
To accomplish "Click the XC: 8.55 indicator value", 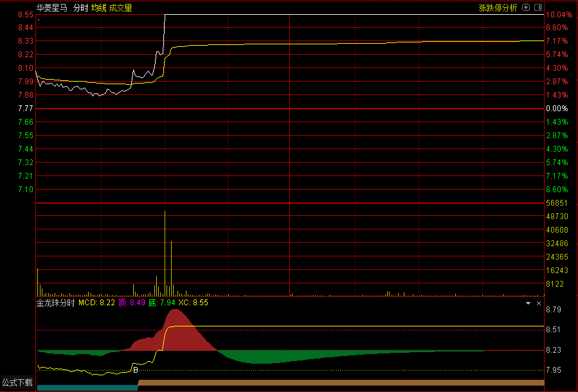I will (x=193, y=303).
